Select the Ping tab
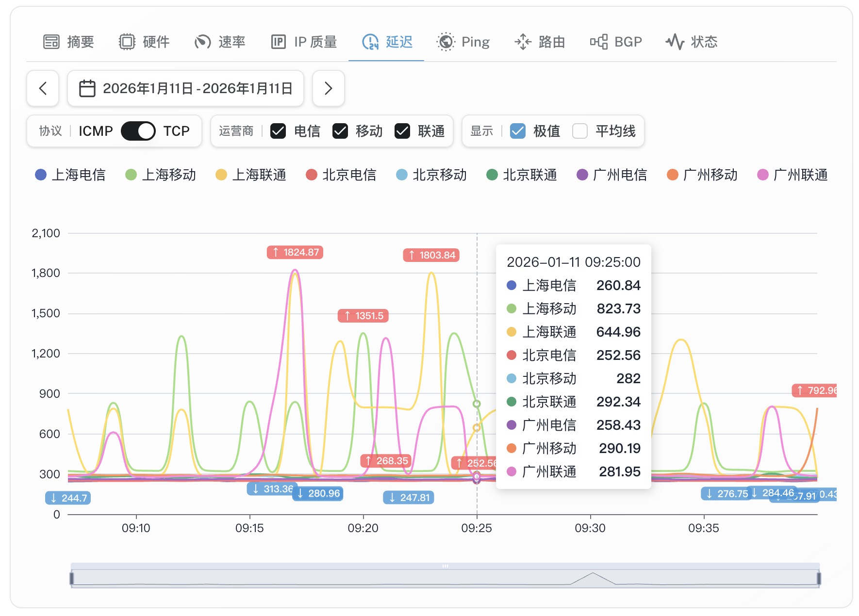Screen dimensions: 859x616 pyautogui.click(x=463, y=42)
